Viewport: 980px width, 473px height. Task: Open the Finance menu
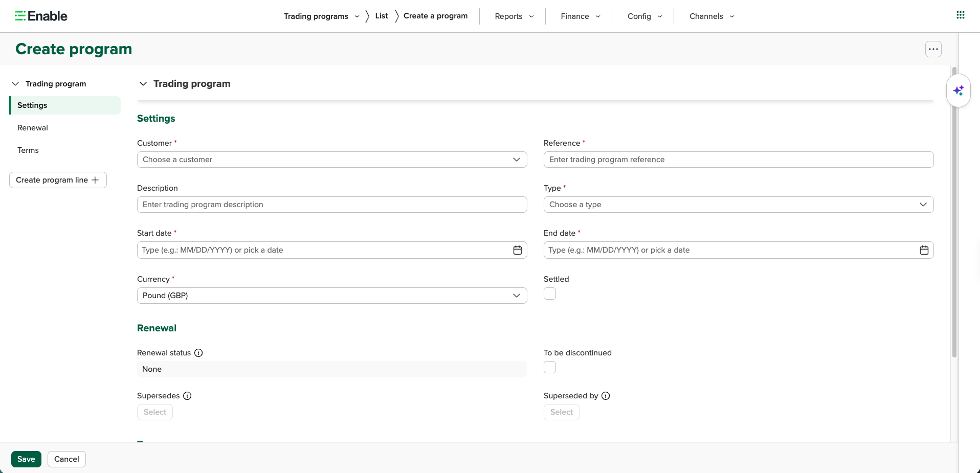coord(581,16)
